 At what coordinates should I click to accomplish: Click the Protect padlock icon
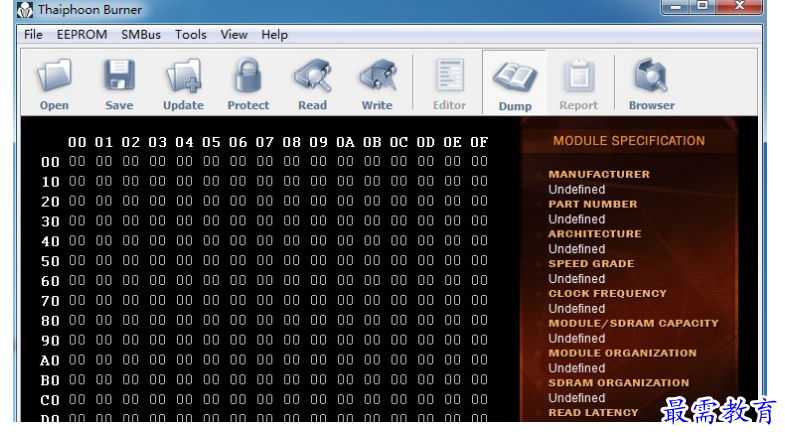248,75
